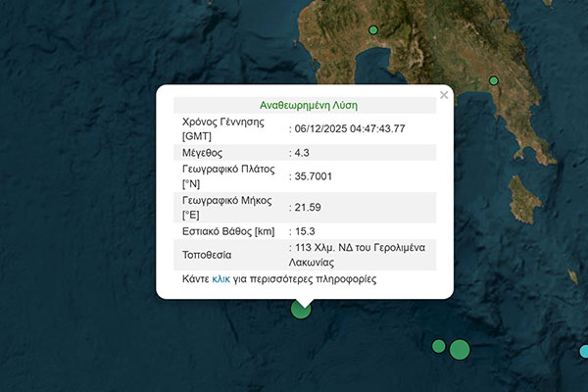This screenshot has height=392, width=588.
Task: Select the green marker on the Laconia peninsula
Action: pos(494,80)
